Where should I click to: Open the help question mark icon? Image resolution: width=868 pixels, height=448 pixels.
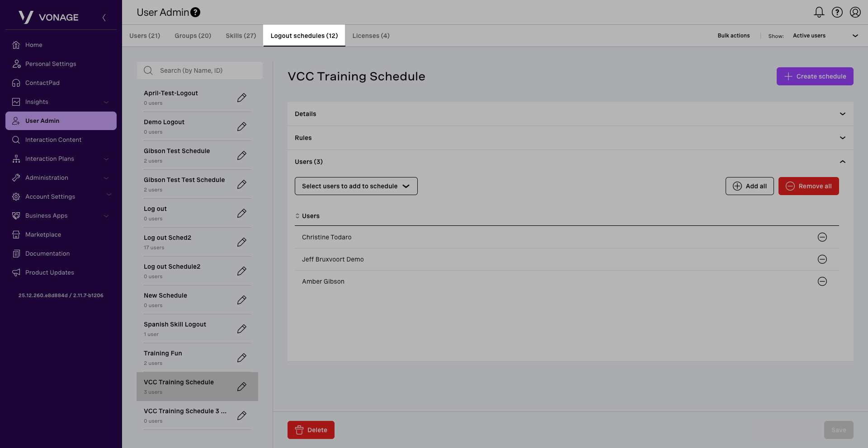[837, 12]
